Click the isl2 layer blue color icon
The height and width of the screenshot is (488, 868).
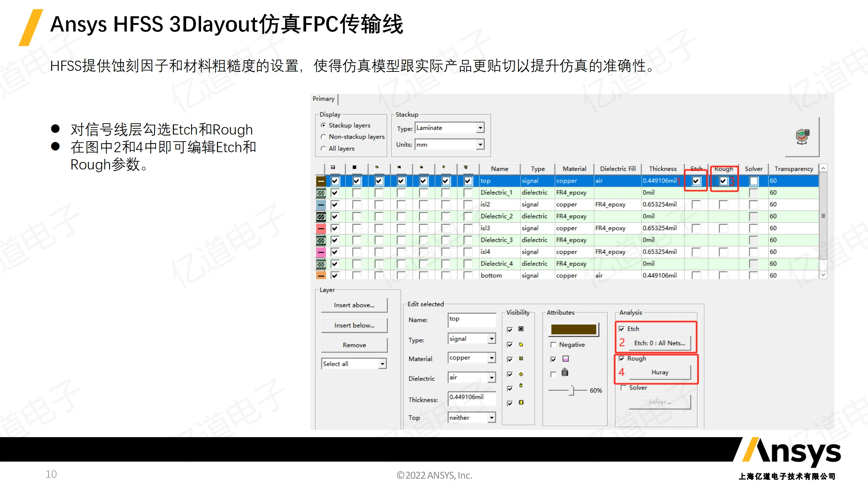pos(321,205)
